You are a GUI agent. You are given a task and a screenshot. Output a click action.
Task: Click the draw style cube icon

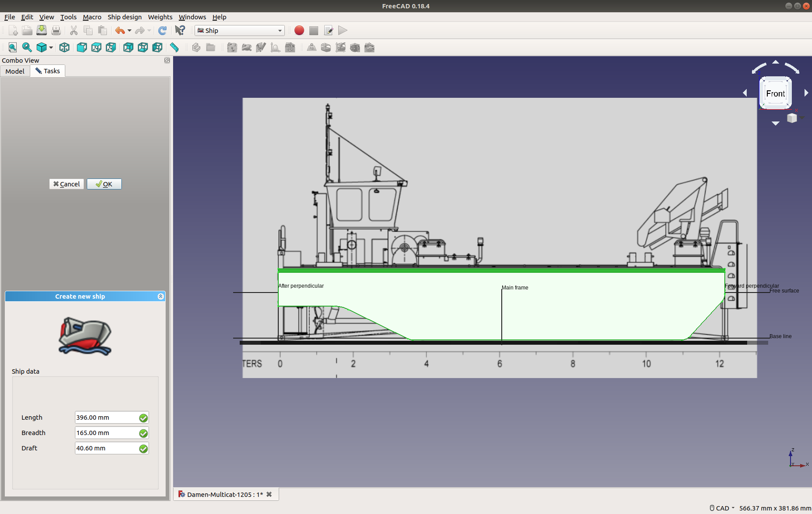[x=42, y=47]
